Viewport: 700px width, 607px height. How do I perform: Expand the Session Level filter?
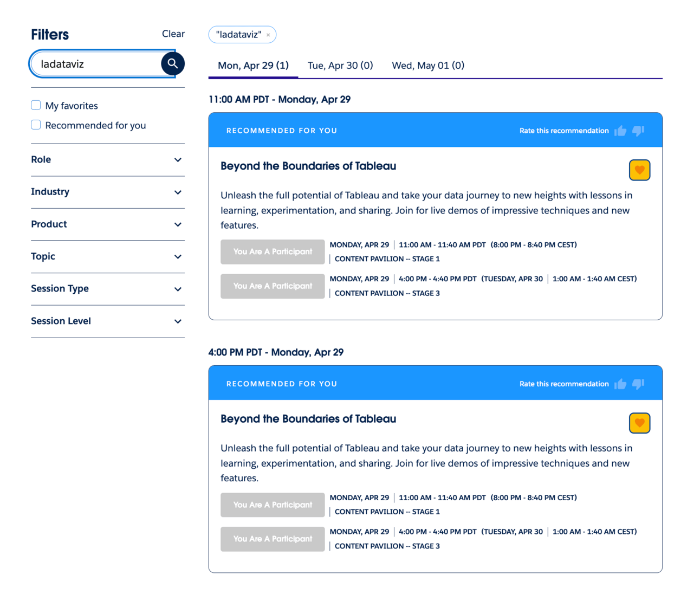click(108, 321)
